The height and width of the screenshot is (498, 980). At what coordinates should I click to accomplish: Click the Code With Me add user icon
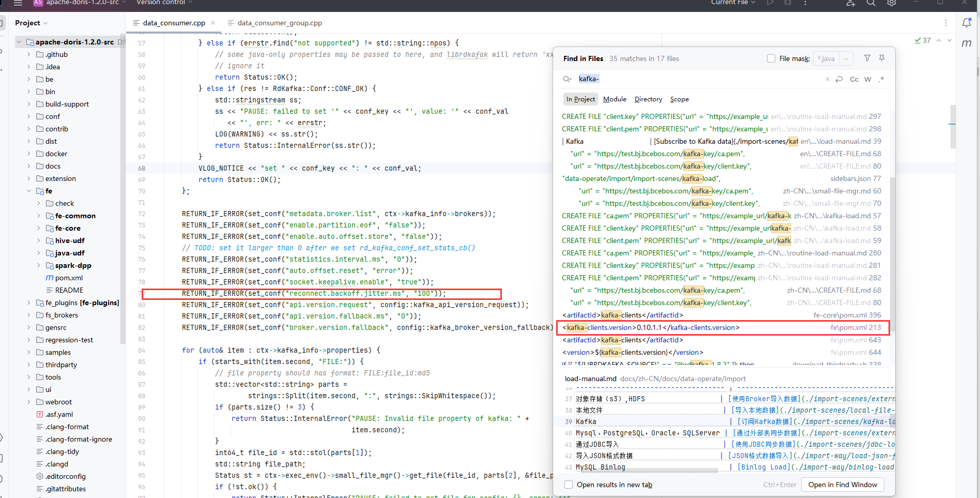[x=851, y=3]
